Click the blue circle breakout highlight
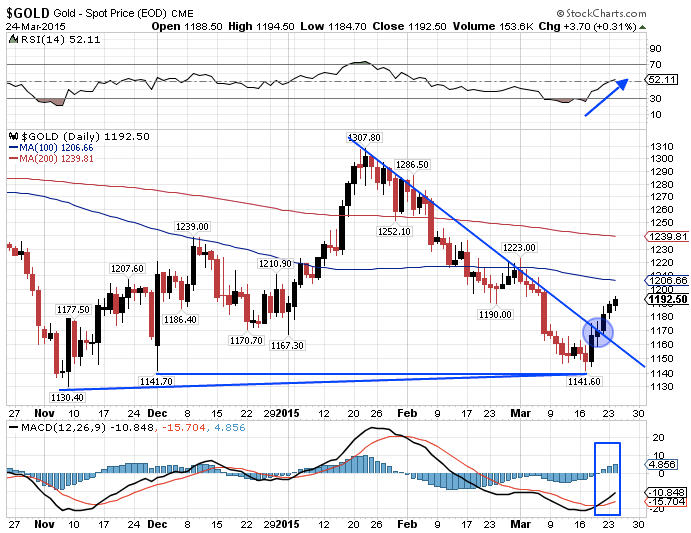The image size is (691, 533). pos(597,330)
